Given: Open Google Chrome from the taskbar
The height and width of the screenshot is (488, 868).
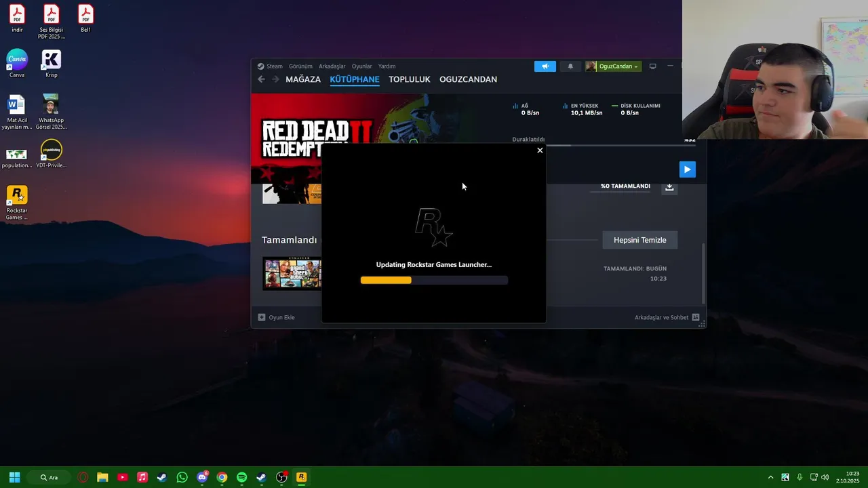Looking at the screenshot, I should click(x=222, y=477).
